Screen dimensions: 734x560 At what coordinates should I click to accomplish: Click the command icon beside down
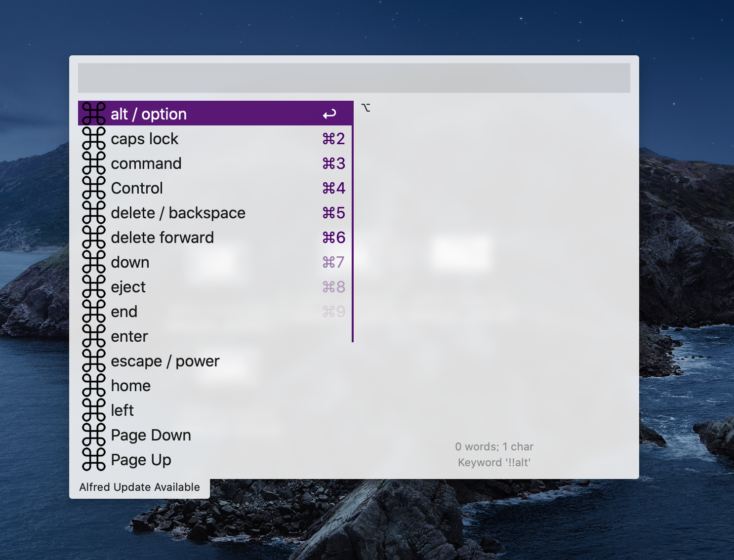point(94,262)
